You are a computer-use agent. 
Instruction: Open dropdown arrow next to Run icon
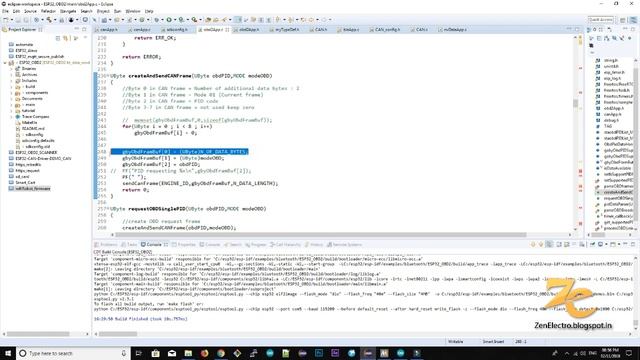(174, 20)
